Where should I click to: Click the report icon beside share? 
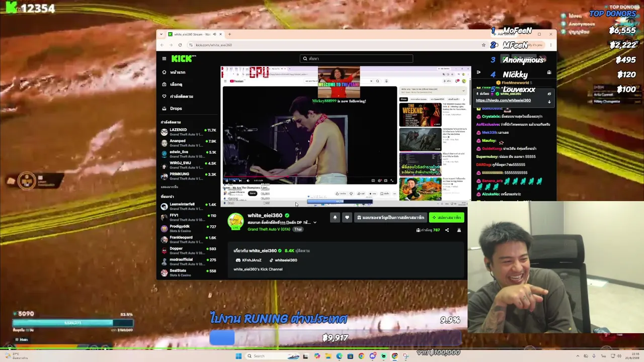click(x=459, y=230)
